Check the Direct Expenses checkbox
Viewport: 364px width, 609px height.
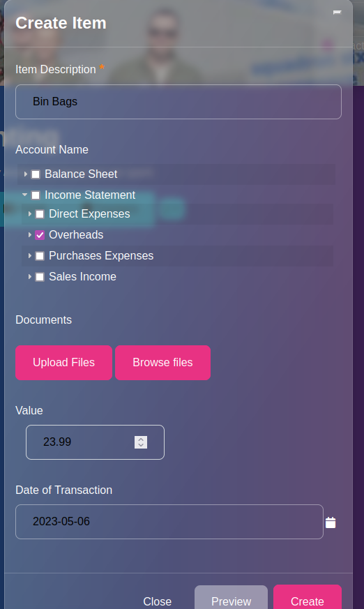(40, 214)
